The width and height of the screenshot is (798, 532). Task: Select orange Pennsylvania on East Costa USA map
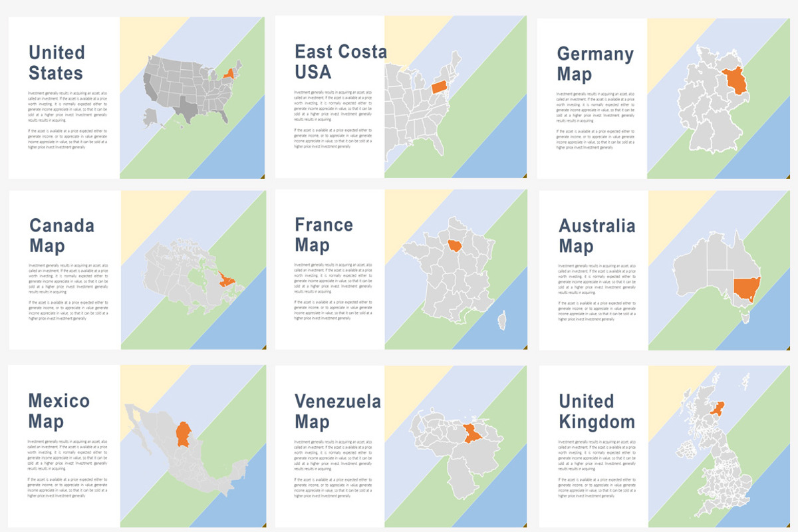click(441, 87)
